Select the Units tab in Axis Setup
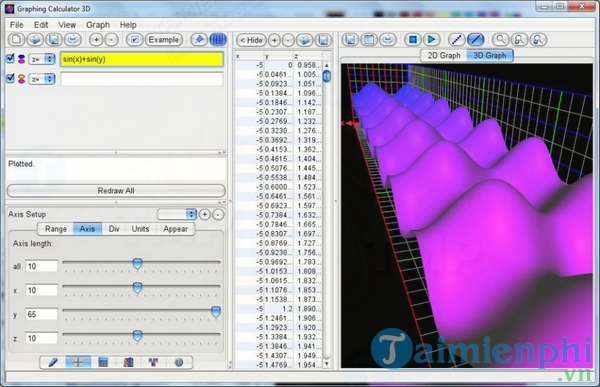Viewport: 600px width, 387px height. (x=140, y=229)
